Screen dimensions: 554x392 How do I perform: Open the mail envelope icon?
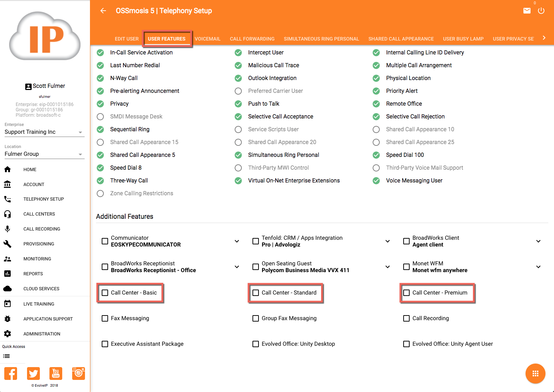pyautogui.click(x=527, y=11)
